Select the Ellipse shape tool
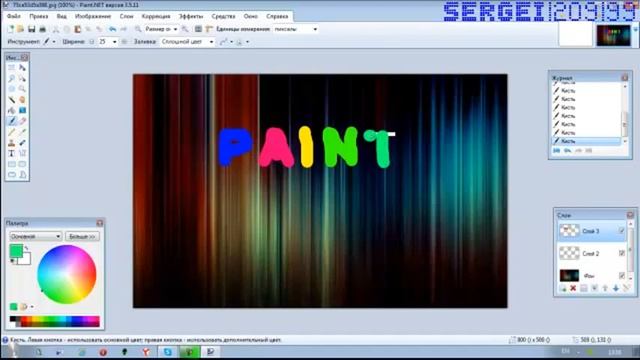 pyautogui.click(x=11, y=175)
